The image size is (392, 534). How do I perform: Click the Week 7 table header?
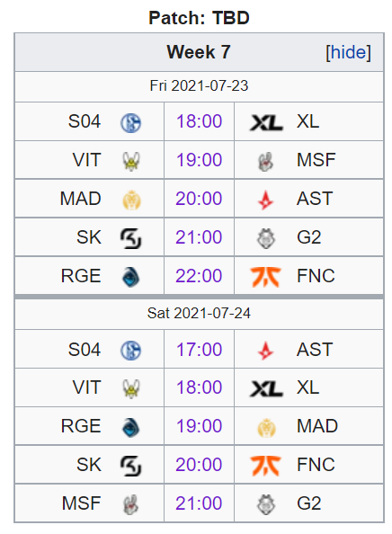click(199, 52)
